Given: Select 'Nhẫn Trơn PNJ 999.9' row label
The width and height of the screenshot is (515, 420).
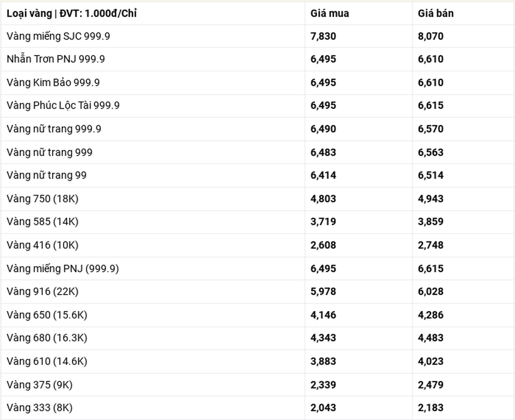Looking at the screenshot, I should tap(56, 59).
